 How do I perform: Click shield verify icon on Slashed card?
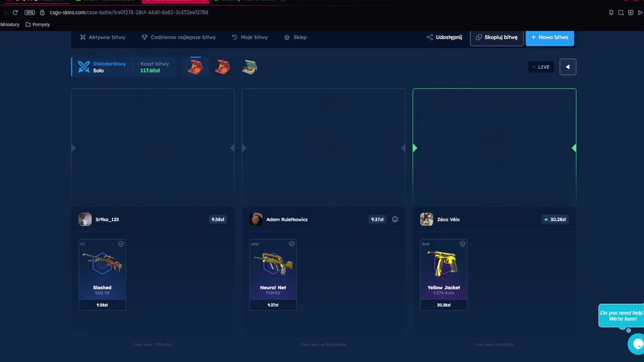coord(121,244)
